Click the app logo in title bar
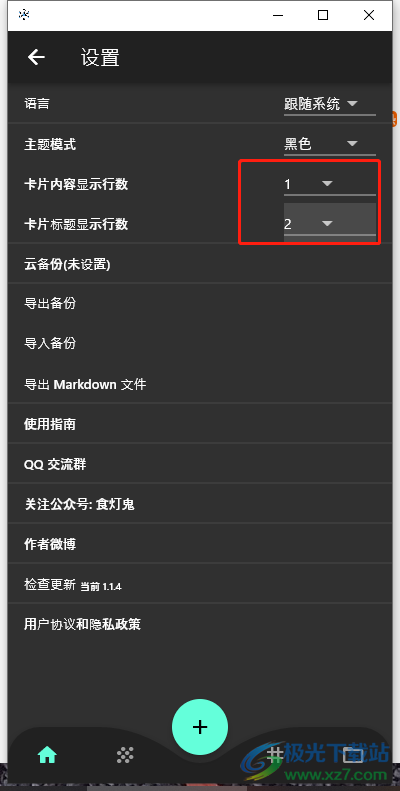Screen dimensions: 400x791 point(24,15)
